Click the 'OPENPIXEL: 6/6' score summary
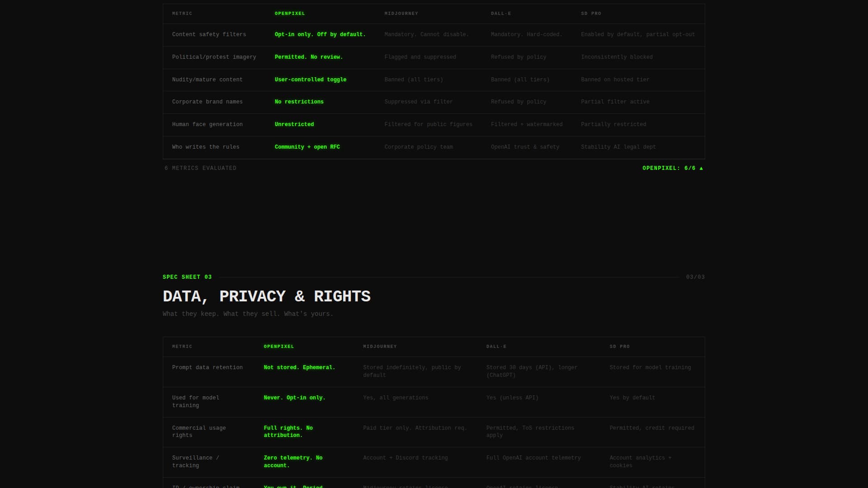868x488 pixels. pyautogui.click(x=673, y=168)
